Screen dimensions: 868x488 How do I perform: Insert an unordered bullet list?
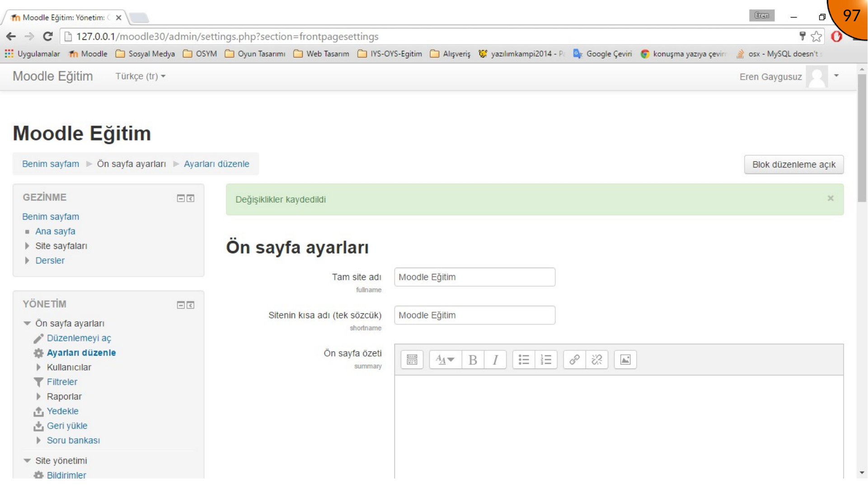click(x=524, y=360)
